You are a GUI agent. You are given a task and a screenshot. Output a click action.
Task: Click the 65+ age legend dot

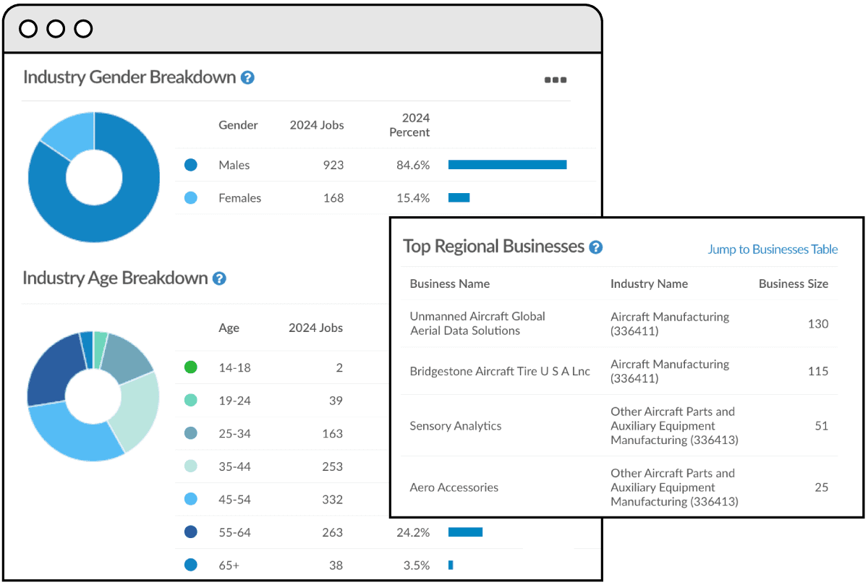click(190, 565)
